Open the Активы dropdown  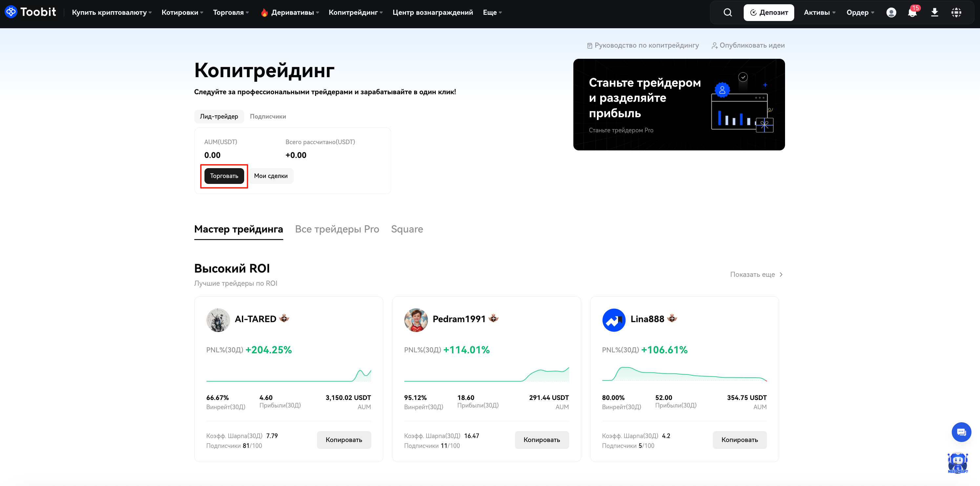819,12
